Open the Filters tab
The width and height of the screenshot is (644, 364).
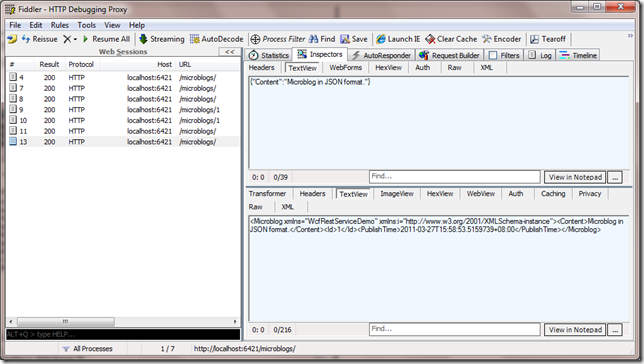(x=504, y=55)
